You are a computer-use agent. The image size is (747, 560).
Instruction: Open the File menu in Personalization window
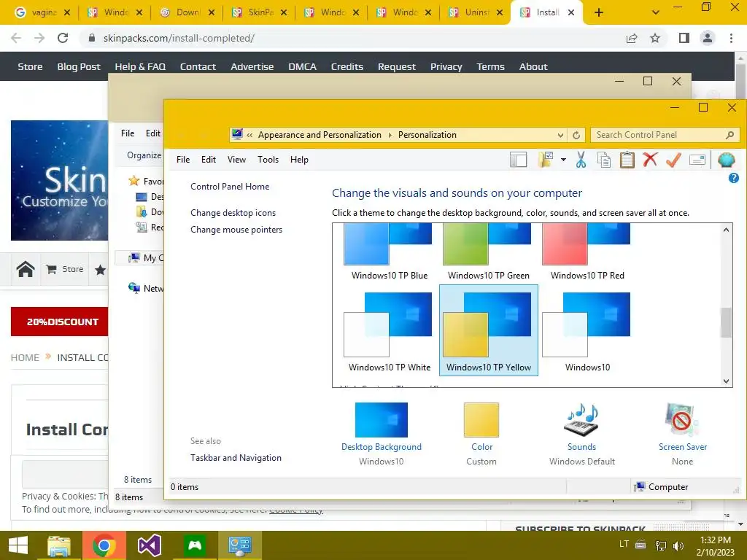click(183, 160)
